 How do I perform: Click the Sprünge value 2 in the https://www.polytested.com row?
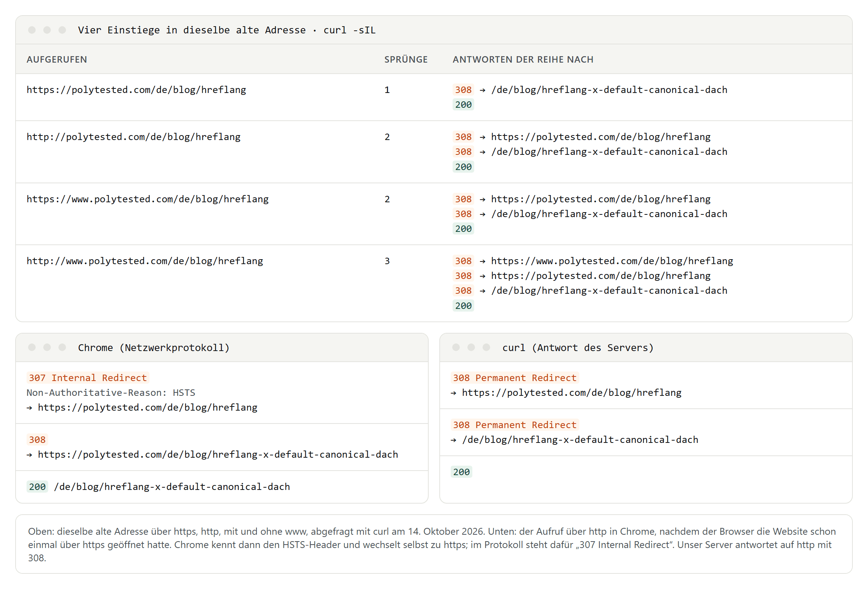coord(387,199)
